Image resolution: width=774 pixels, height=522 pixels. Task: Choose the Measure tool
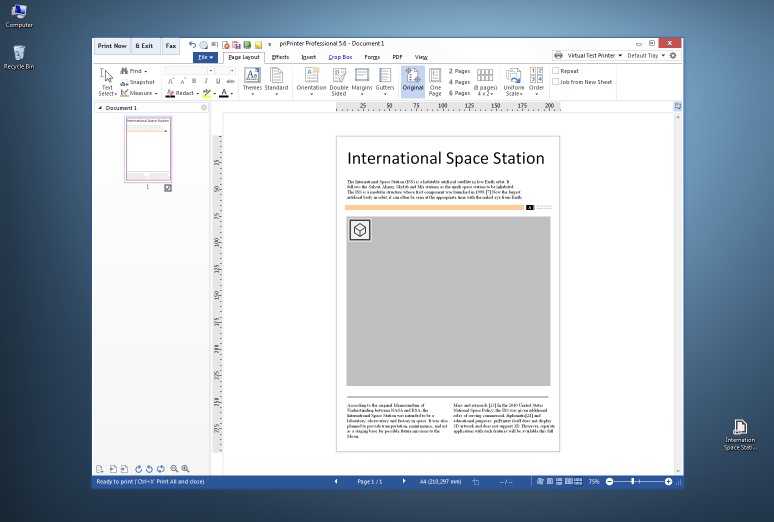point(139,93)
